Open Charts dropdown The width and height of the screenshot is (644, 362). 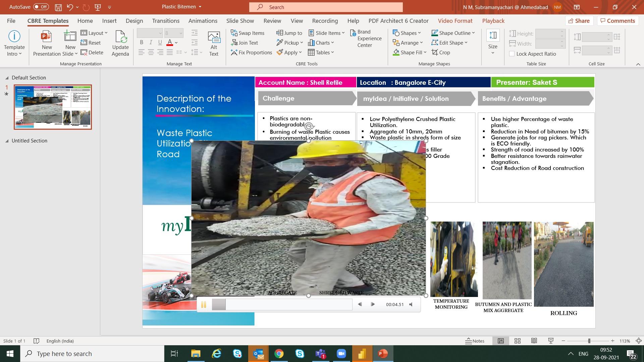tap(321, 43)
